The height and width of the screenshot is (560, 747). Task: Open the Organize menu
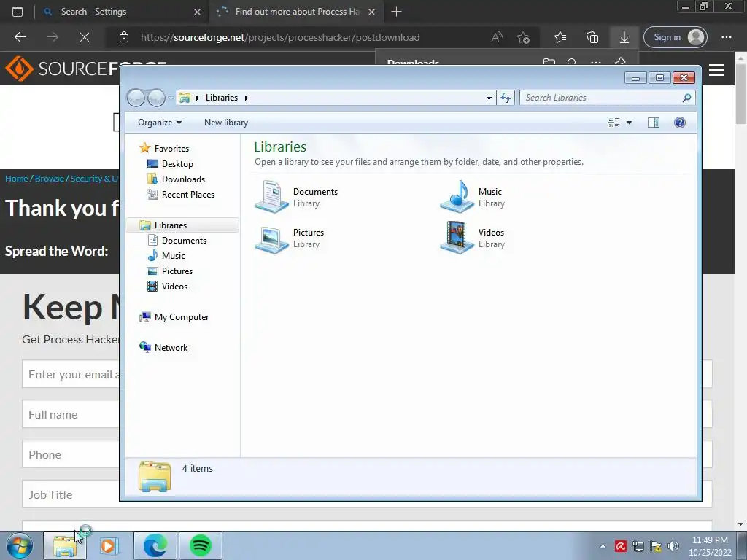160,122
